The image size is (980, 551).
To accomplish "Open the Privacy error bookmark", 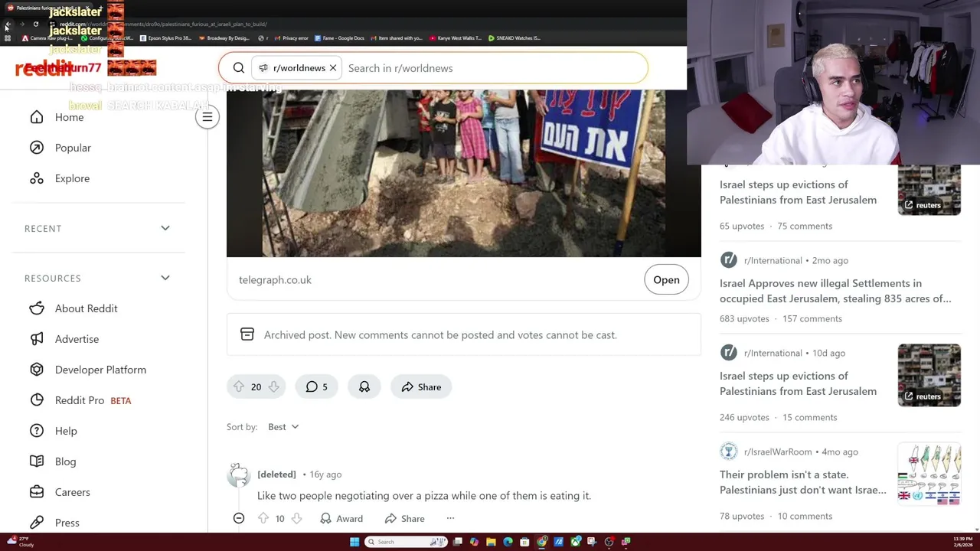I will [291, 37].
